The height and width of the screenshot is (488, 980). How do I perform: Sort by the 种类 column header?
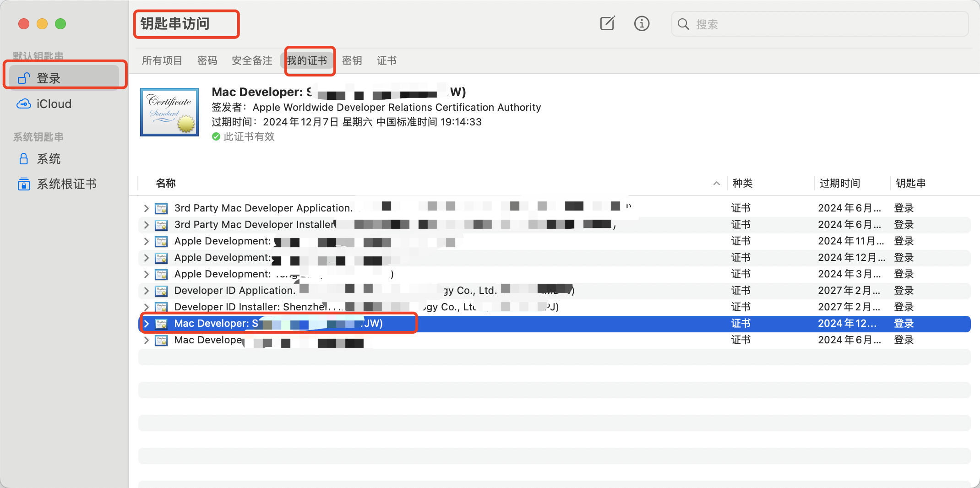742,183
